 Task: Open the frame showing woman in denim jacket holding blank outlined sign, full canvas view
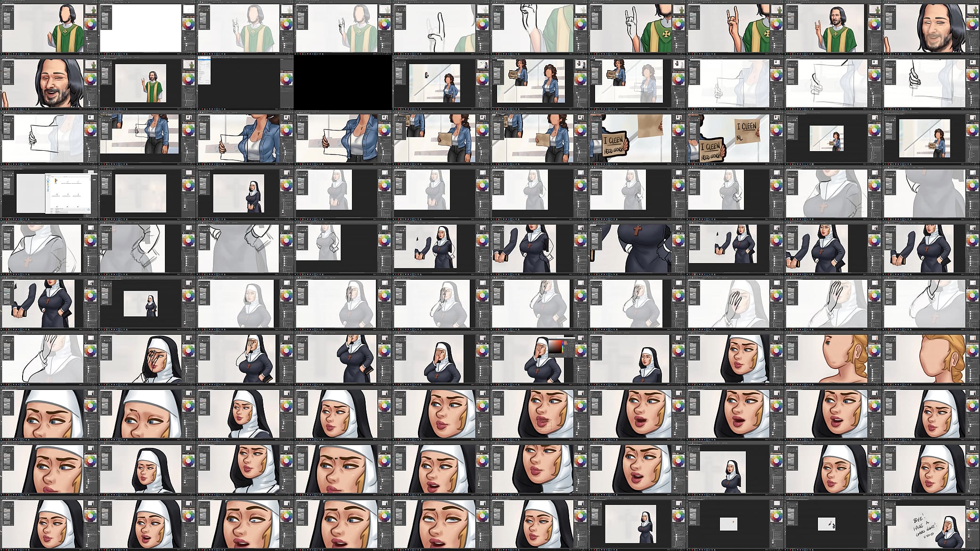(x=147, y=138)
